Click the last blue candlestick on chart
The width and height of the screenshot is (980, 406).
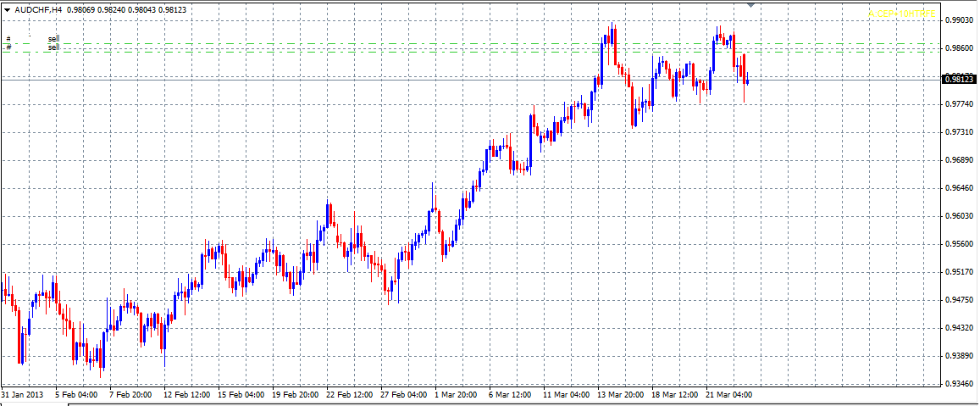[747, 81]
